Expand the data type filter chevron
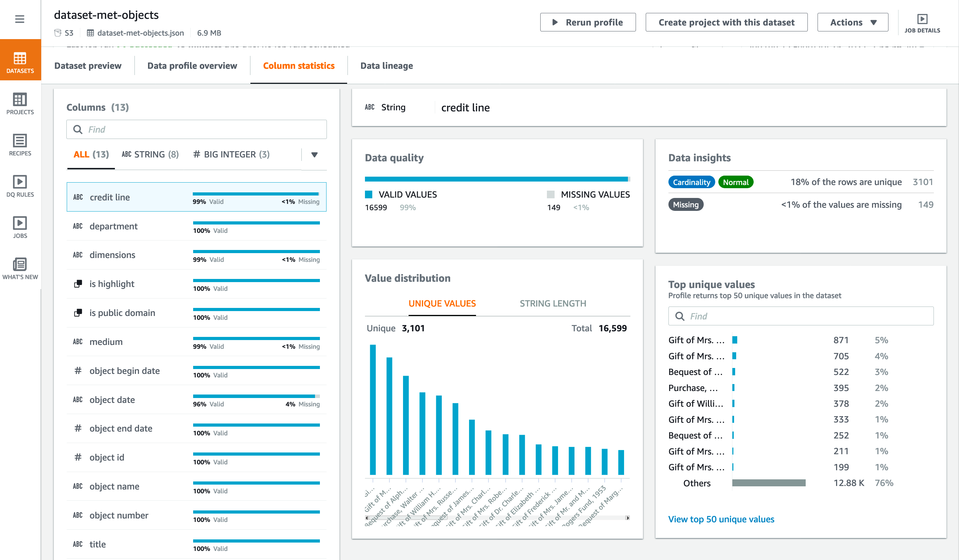 [314, 154]
